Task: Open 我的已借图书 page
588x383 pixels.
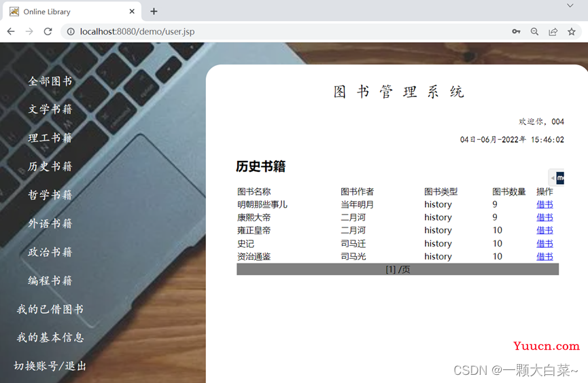Action: coord(50,309)
